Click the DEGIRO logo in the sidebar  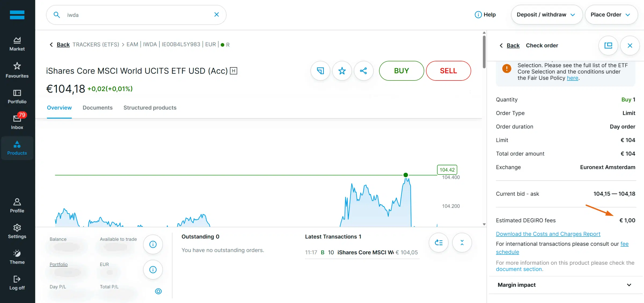[17, 15]
